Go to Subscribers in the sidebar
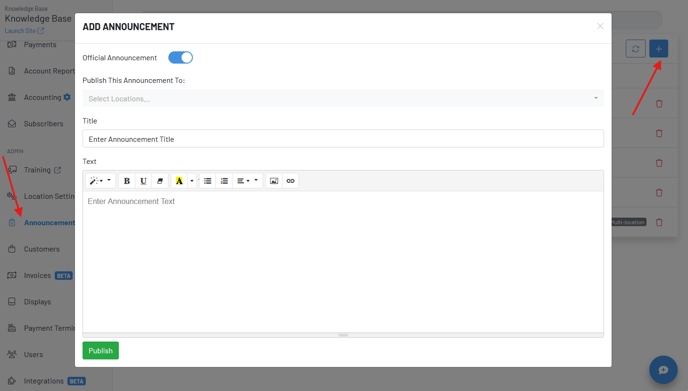688x391 pixels. [43, 124]
